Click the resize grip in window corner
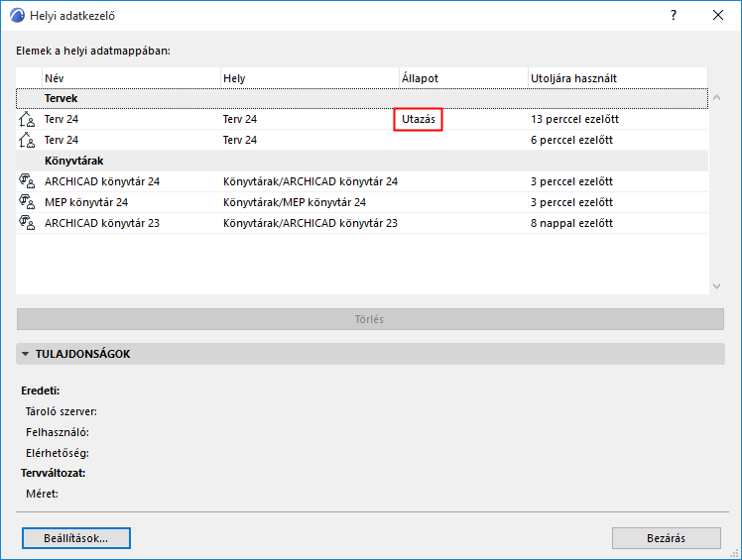The height and width of the screenshot is (560, 742). pyautogui.click(x=734, y=552)
